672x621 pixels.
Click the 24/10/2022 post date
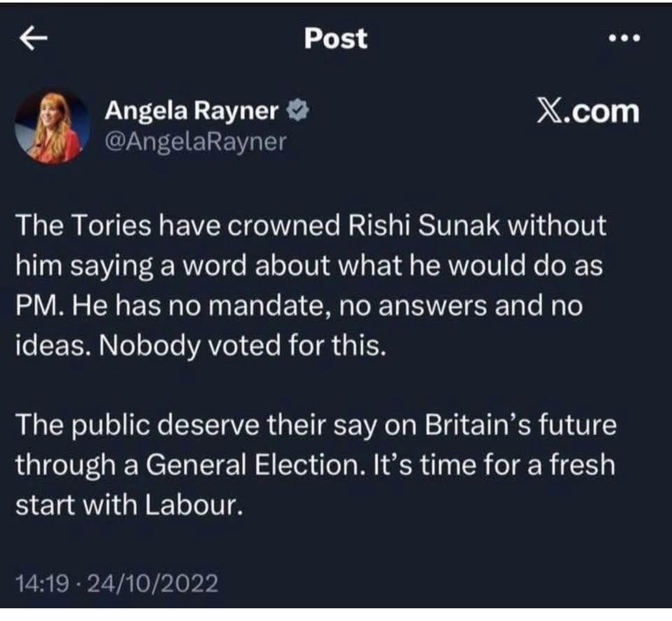click(x=152, y=582)
